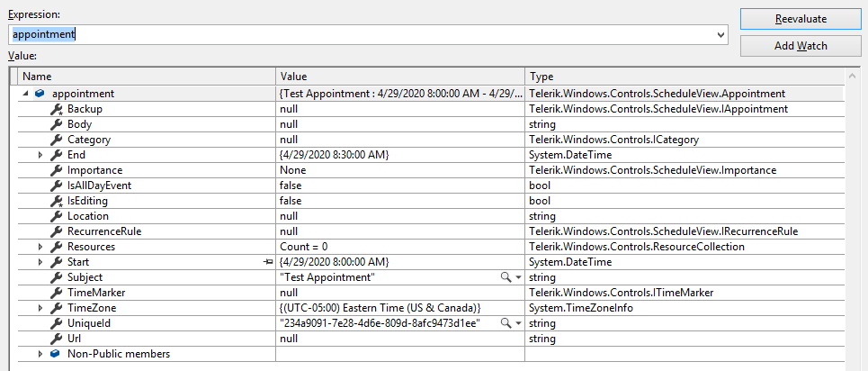
Task: Click the wrench icon next to TimeZone
Action: 56,308
